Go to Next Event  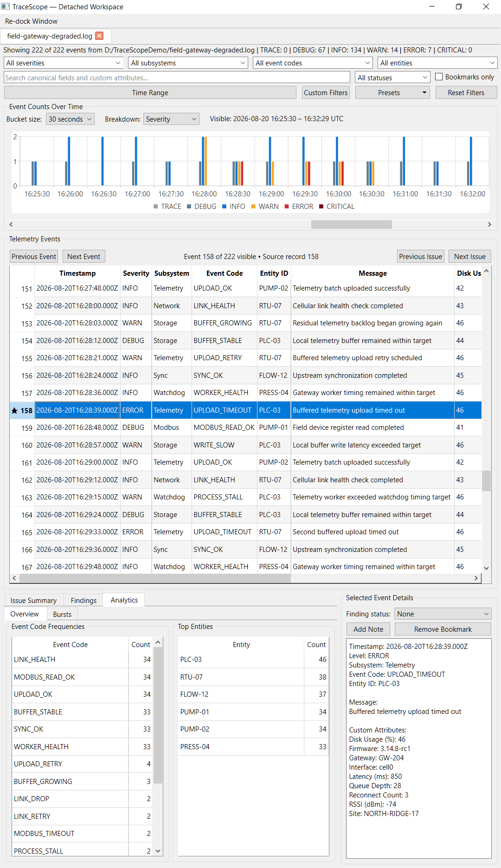(83, 256)
